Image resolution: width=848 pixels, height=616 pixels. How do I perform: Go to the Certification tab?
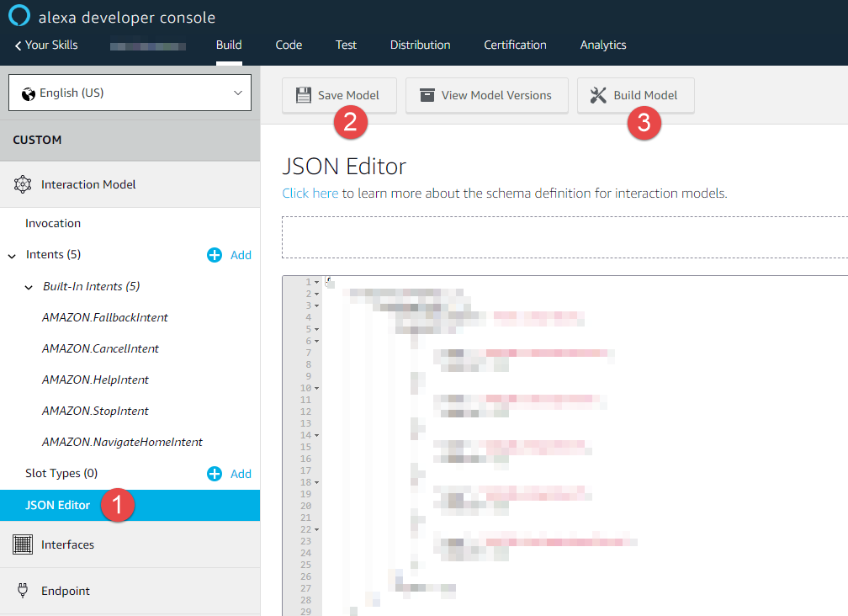point(515,45)
